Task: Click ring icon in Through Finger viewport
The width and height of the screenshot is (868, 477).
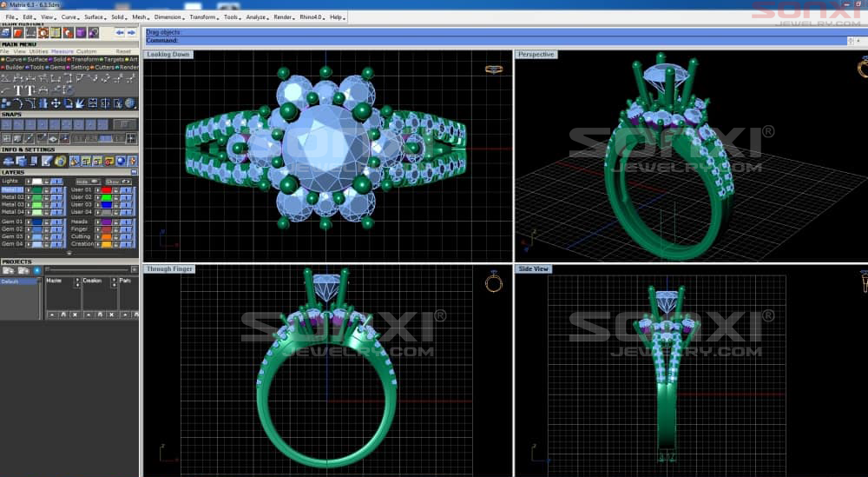Action: [494, 282]
